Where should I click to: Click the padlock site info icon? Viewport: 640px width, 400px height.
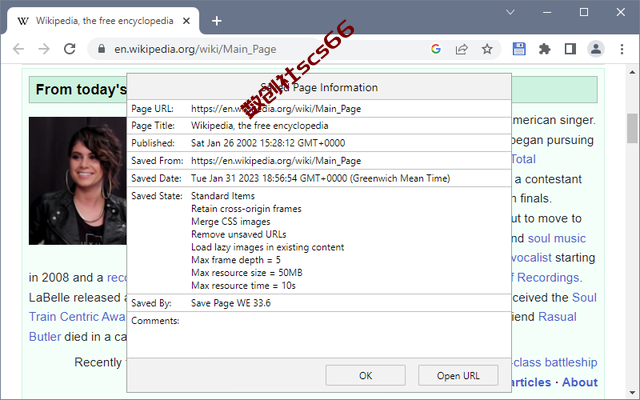point(101,49)
